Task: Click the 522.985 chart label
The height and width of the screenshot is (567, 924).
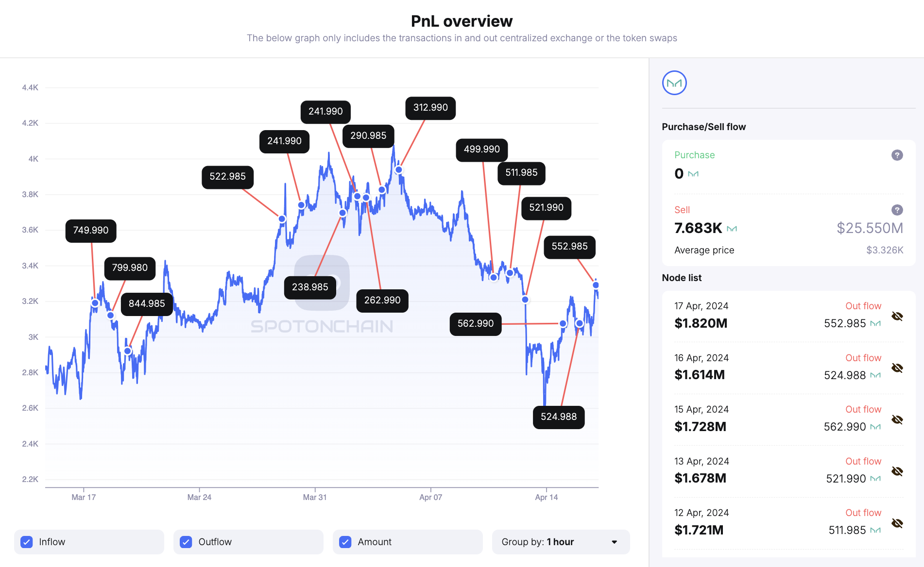Action: [x=227, y=177]
